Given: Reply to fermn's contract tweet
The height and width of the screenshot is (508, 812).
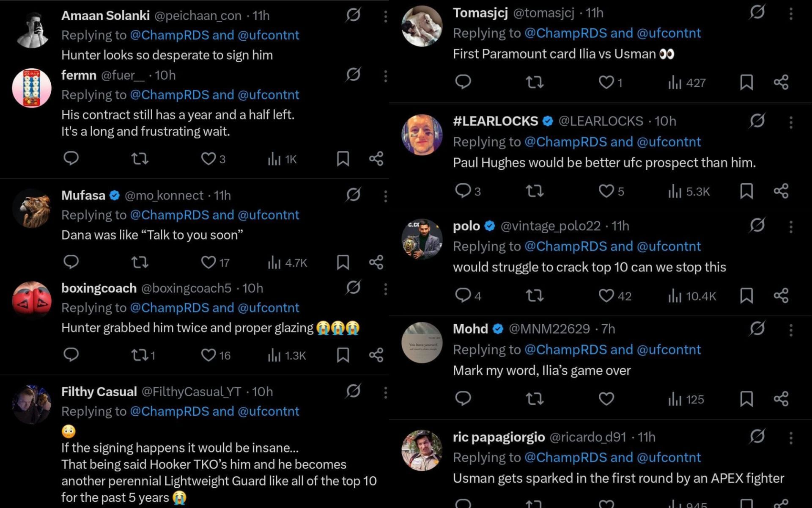Looking at the screenshot, I should [x=71, y=158].
